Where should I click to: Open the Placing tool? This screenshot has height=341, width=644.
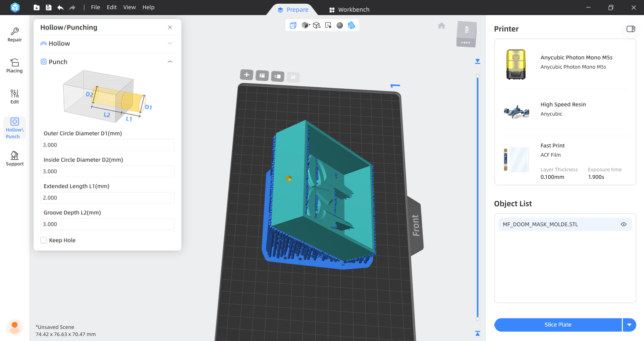coord(14,66)
